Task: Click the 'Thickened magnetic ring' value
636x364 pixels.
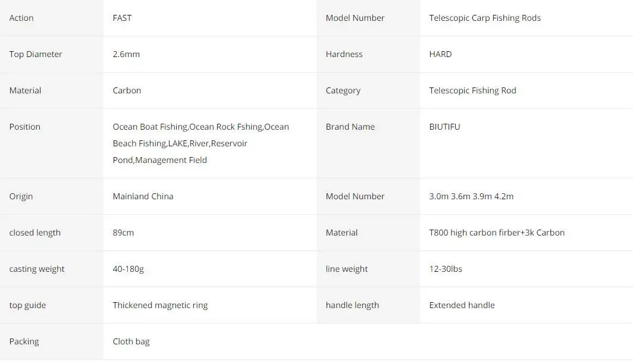Action: tap(160, 305)
